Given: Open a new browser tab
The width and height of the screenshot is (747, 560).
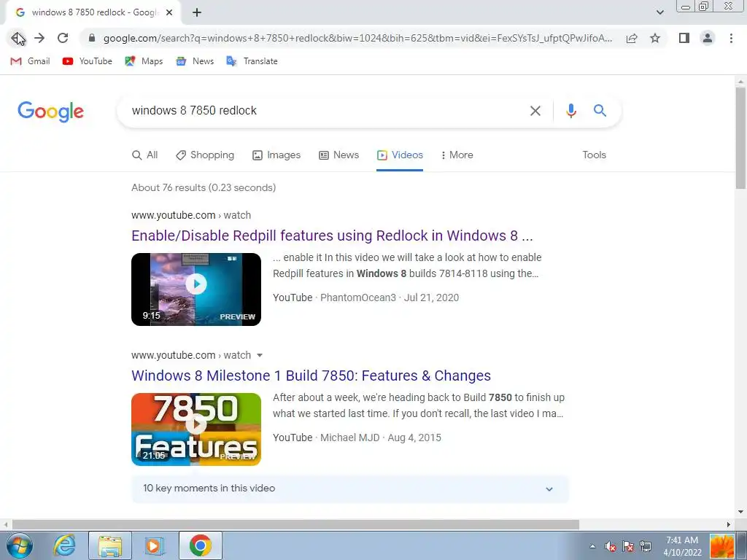Looking at the screenshot, I should click(197, 13).
